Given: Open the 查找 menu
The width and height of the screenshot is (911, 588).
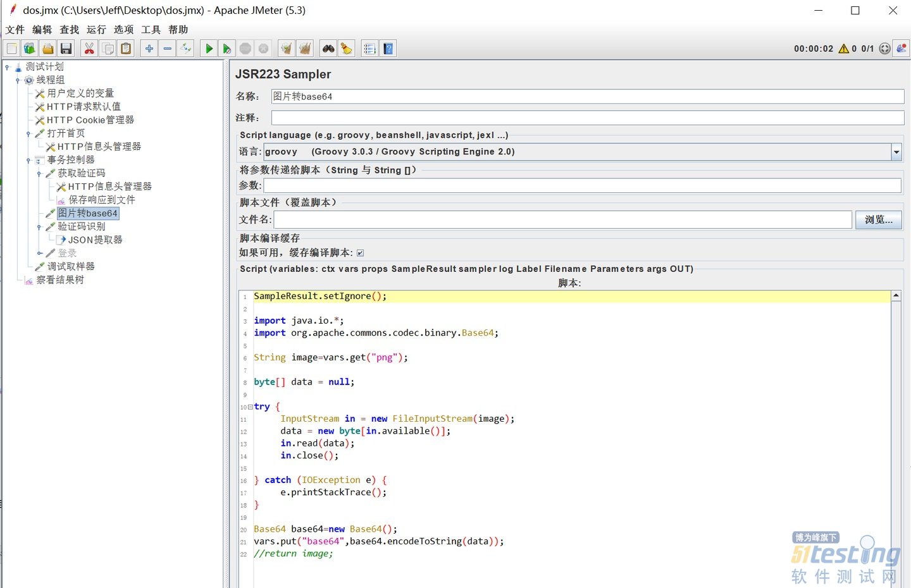Looking at the screenshot, I should tap(70, 30).
